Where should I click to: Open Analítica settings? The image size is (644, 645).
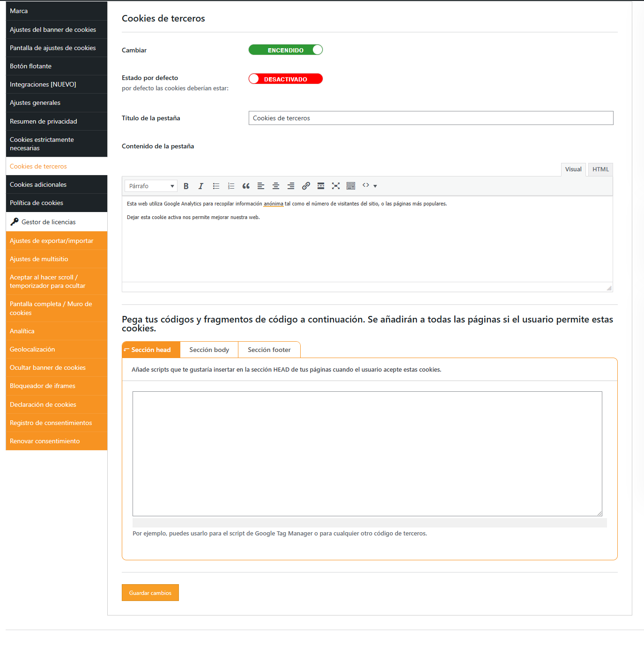(57, 331)
